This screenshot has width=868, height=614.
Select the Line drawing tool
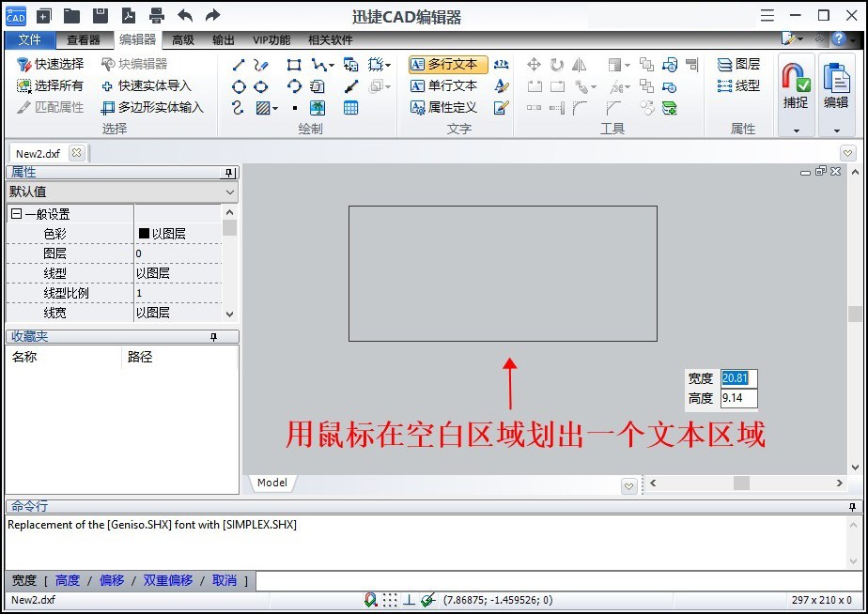click(238, 64)
